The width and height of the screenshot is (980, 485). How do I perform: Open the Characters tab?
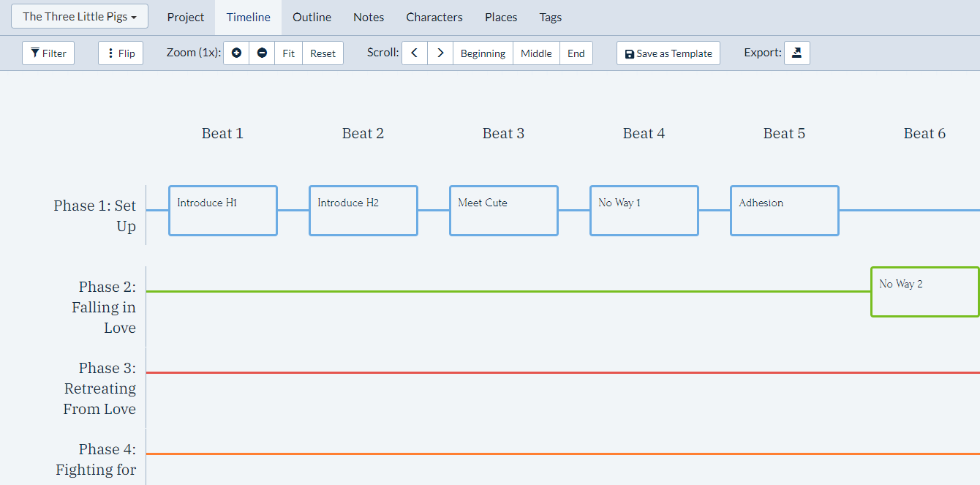coord(434,17)
